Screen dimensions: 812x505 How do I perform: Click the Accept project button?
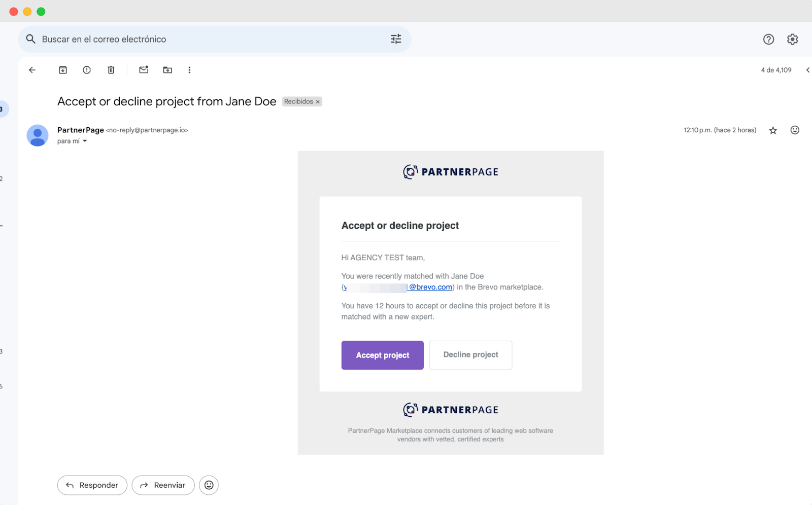pos(382,355)
